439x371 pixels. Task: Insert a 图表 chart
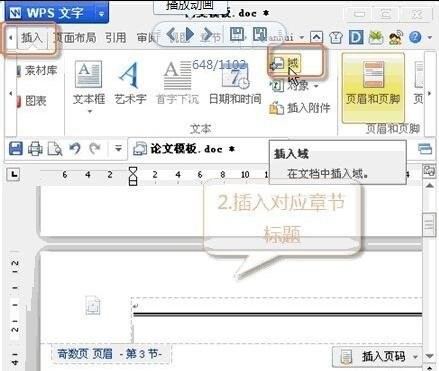click(x=33, y=101)
